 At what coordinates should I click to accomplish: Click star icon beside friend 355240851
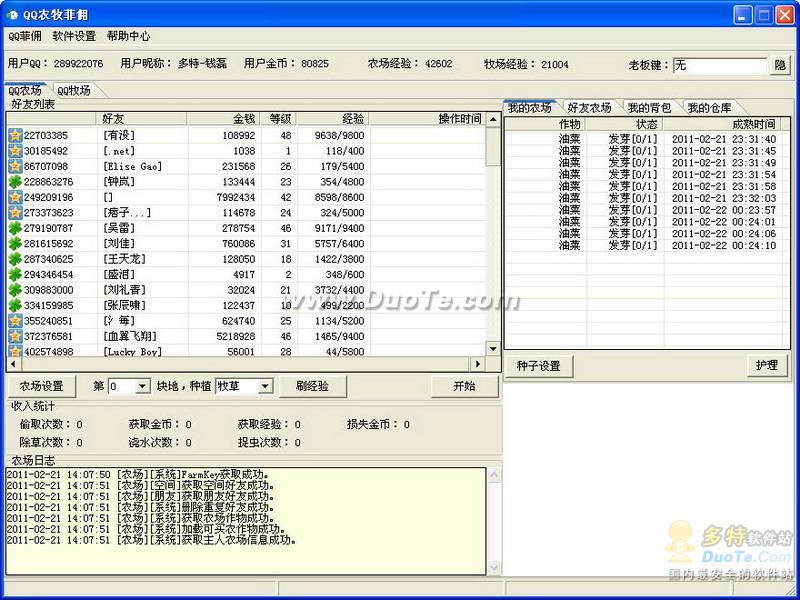15,321
